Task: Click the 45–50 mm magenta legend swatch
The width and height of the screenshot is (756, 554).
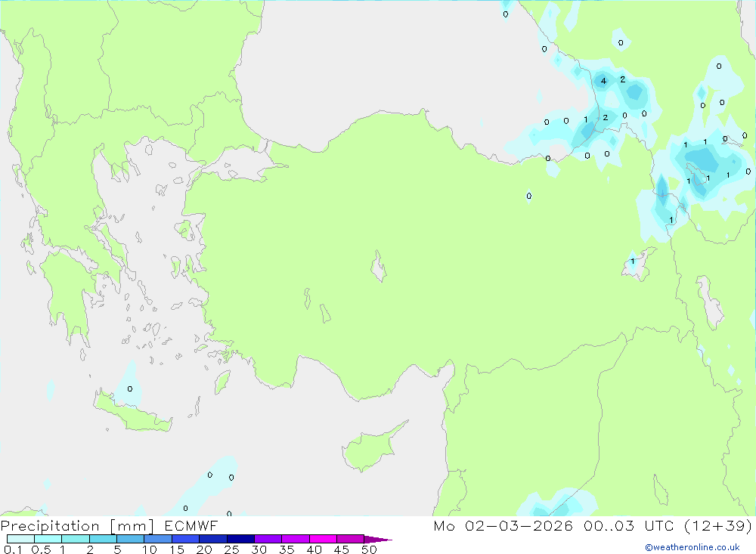Action: coord(350,539)
